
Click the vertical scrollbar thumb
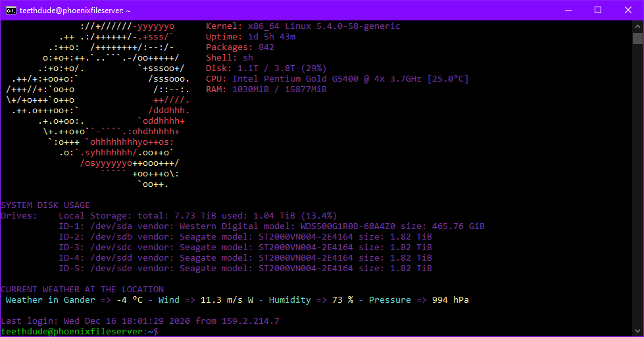[637, 38]
